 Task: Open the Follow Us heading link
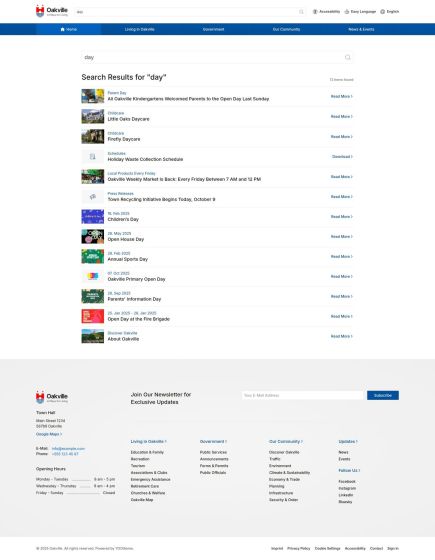349,470
